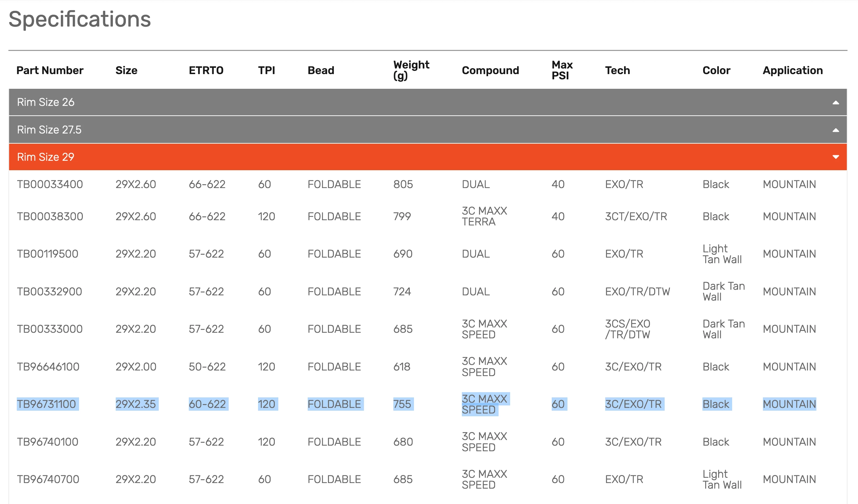Viewport: 858px width, 504px height.
Task: Expand the Rim Size 27.5 arrow icon
Action: (836, 130)
